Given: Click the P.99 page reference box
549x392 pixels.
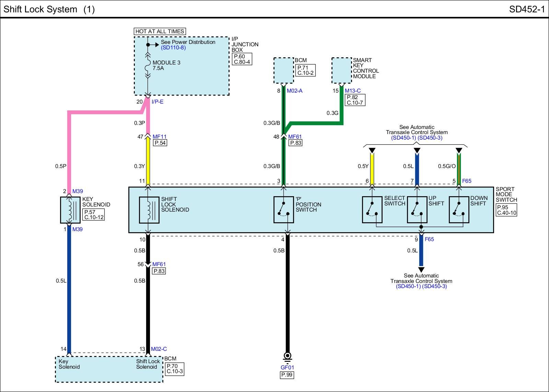Looking at the screenshot, I should (x=287, y=375).
